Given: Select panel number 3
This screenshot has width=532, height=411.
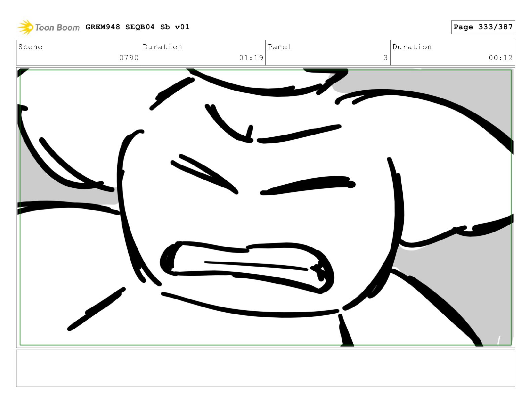Looking at the screenshot, I should click(386, 58).
